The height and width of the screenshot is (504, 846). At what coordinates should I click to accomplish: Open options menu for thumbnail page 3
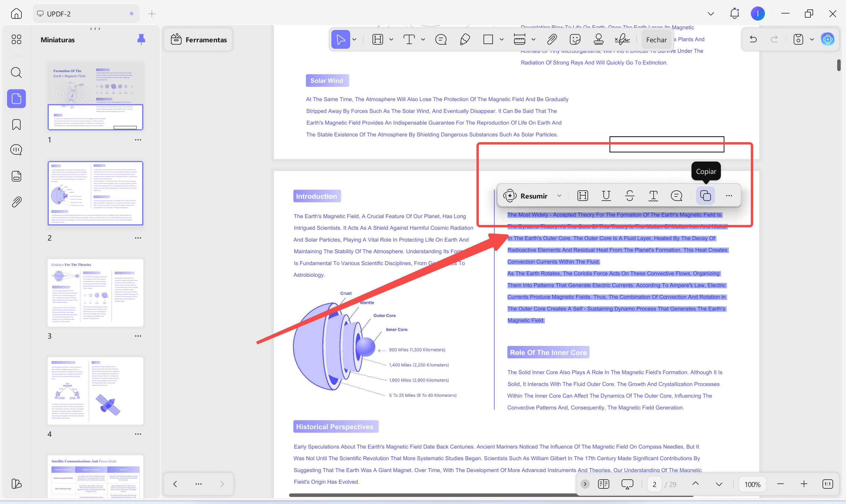138,336
